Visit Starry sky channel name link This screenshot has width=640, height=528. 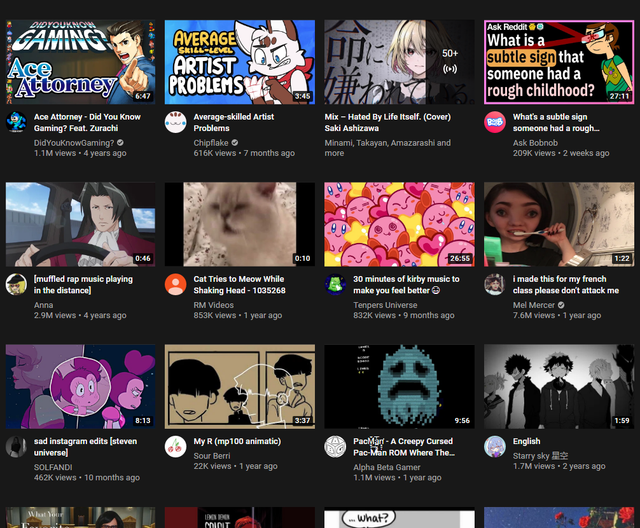pyautogui.click(x=540, y=456)
